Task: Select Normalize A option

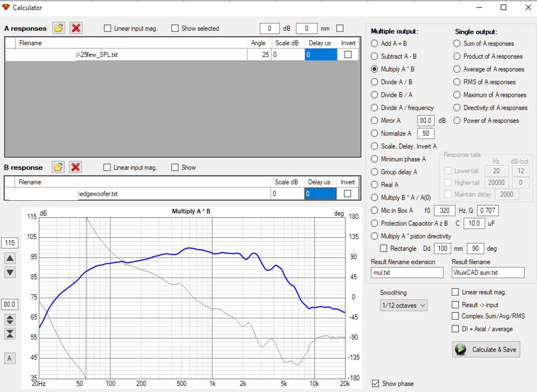Action: (x=375, y=133)
